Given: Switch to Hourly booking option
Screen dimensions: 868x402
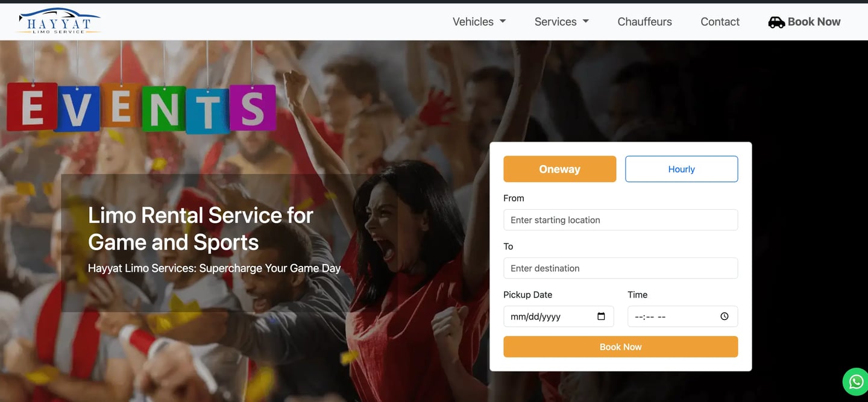Looking at the screenshot, I should pos(681,169).
